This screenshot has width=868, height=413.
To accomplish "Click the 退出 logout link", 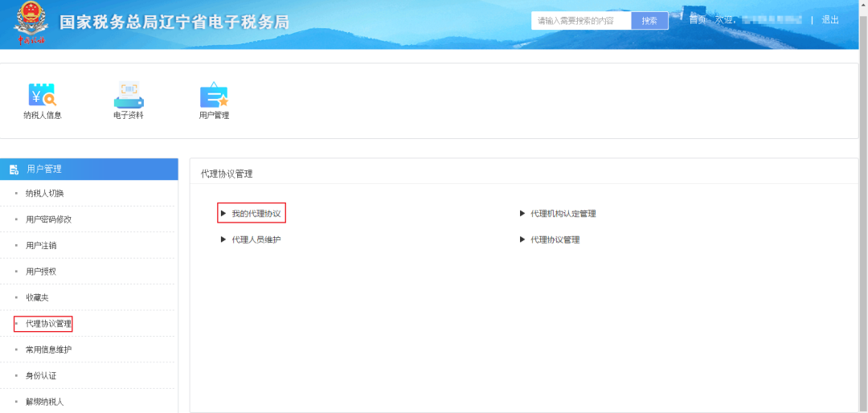I will [x=829, y=20].
